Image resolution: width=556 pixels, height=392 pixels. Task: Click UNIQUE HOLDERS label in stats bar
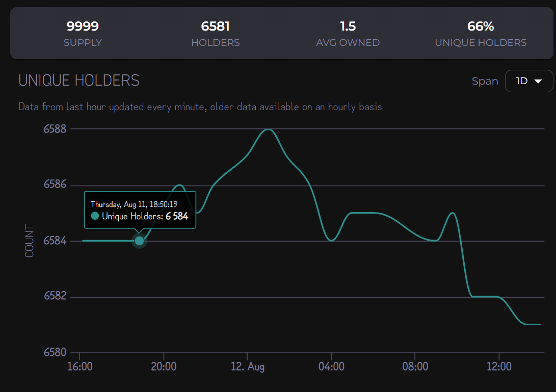coord(481,43)
